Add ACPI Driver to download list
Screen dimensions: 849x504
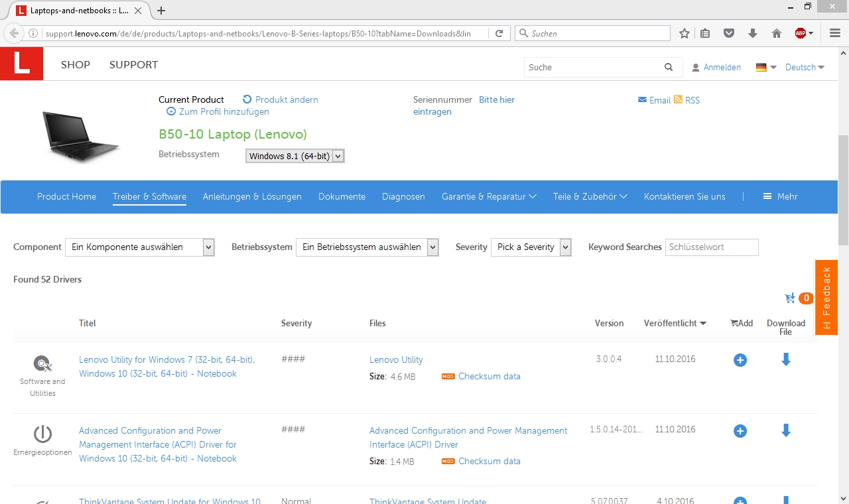[740, 431]
